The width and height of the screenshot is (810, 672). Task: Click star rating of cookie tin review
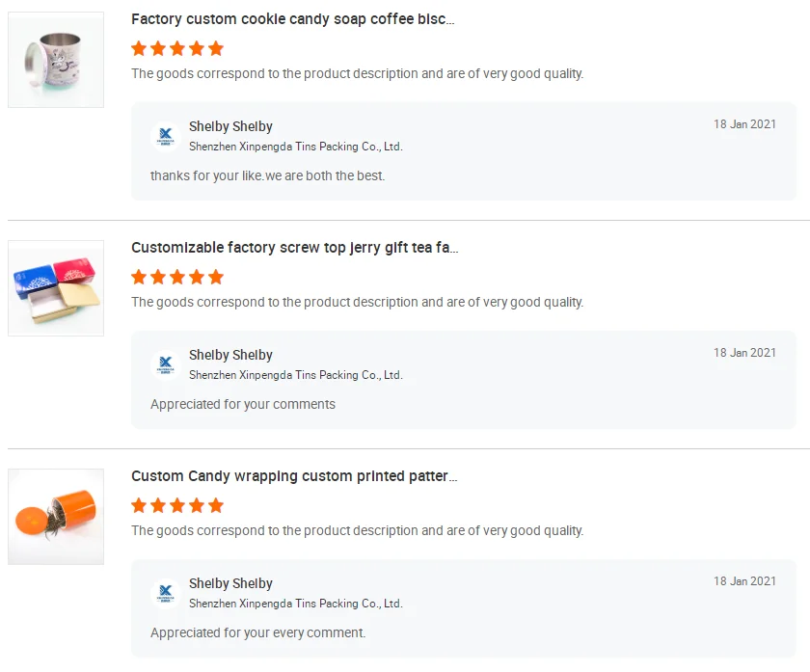click(177, 48)
